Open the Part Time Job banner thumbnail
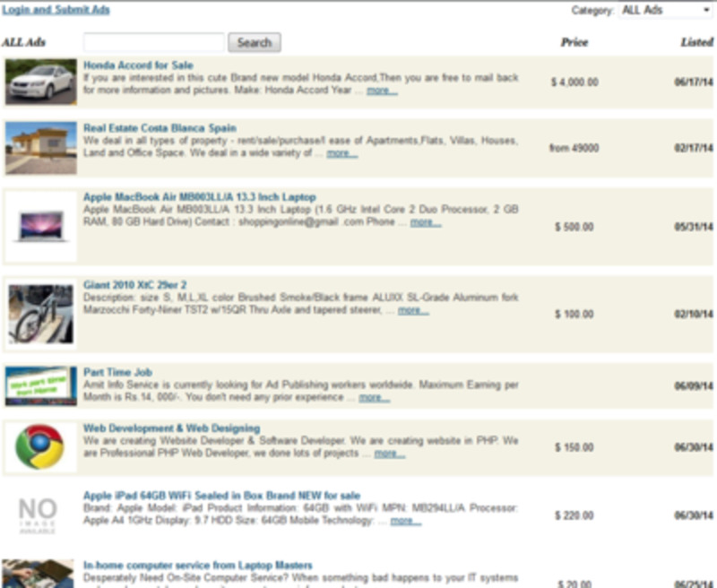The width and height of the screenshot is (717, 588). pos(41,386)
